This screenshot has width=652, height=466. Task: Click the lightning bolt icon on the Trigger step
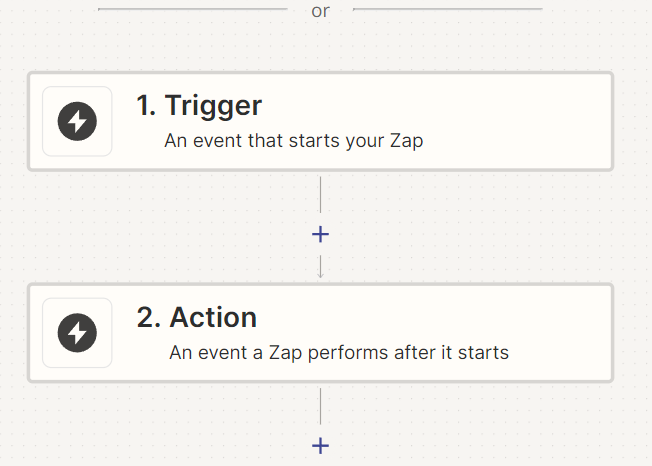[77, 122]
